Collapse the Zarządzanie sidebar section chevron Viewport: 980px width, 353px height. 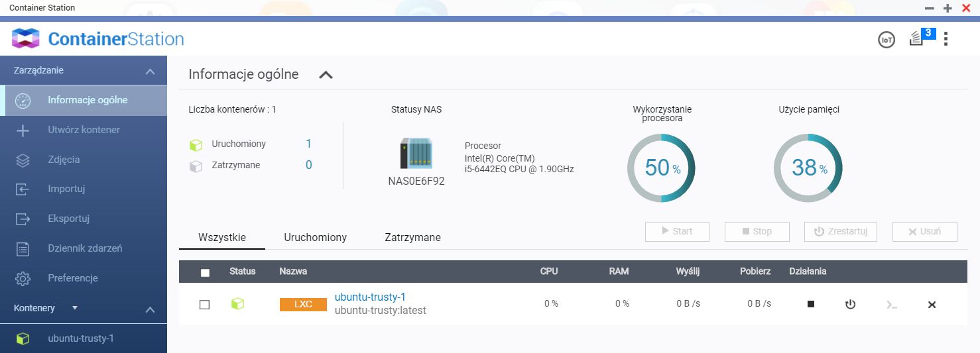[151, 72]
